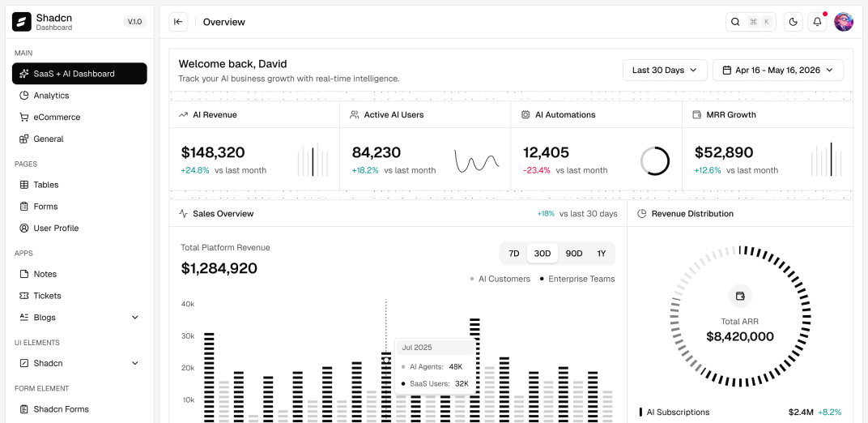Click the Tables sidebar icon
This screenshot has width=868, height=423.
coord(23,185)
